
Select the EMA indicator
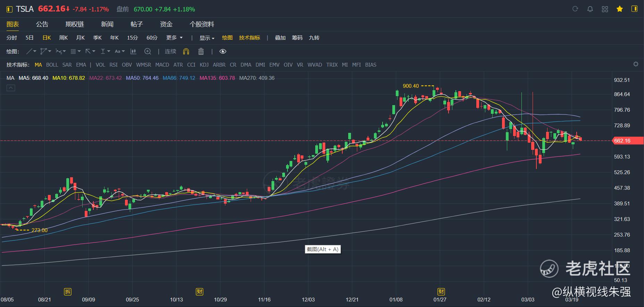(x=81, y=65)
